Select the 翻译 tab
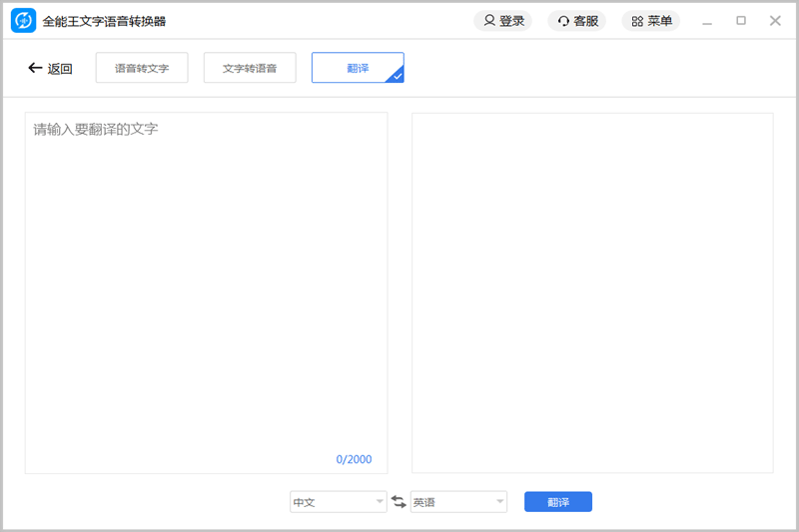This screenshot has height=532, width=799. (357, 68)
